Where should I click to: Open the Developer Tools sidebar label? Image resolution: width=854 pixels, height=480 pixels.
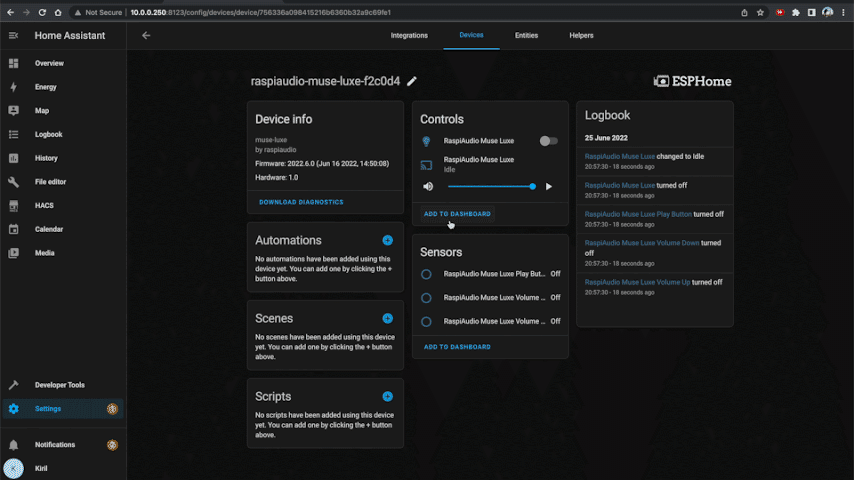click(60, 385)
